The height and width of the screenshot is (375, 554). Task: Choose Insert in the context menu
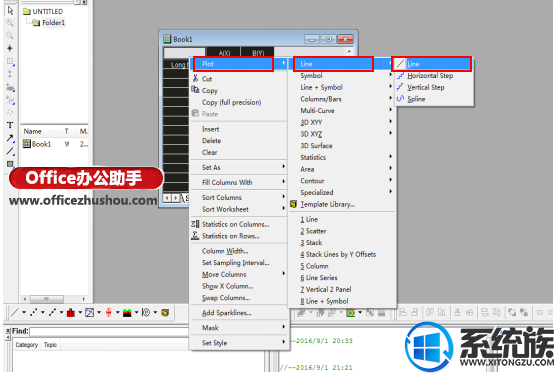point(238,129)
